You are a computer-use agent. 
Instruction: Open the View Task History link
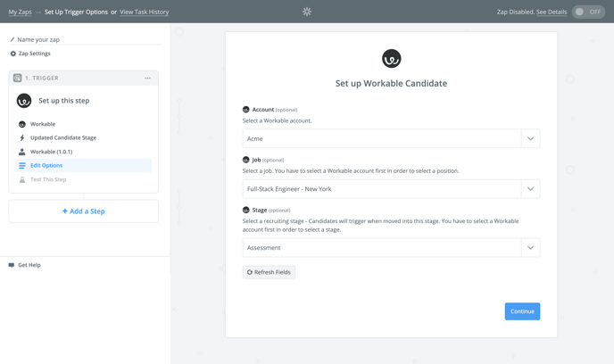tap(144, 12)
